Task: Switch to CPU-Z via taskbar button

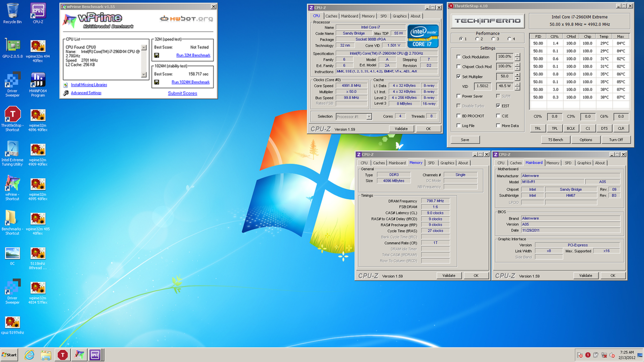Action: [x=95, y=355]
